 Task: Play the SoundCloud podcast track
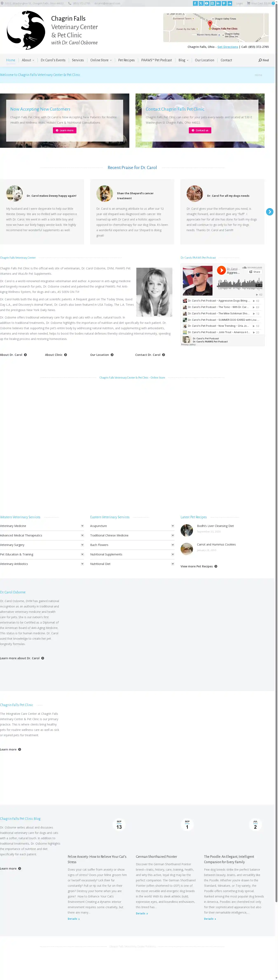tap(221, 270)
